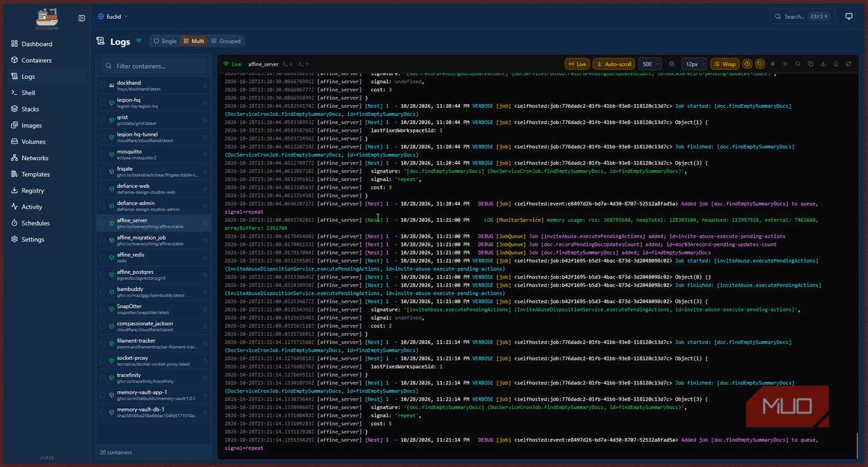
Task: Toggle the orange Live streaming button
Action: click(x=577, y=64)
